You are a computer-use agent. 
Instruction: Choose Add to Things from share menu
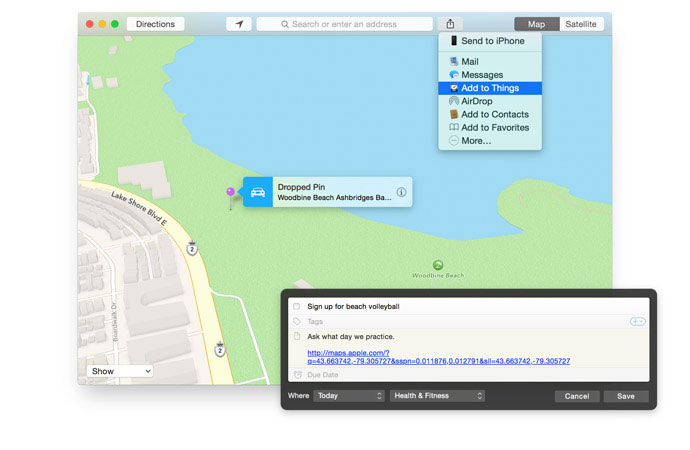[x=490, y=88]
